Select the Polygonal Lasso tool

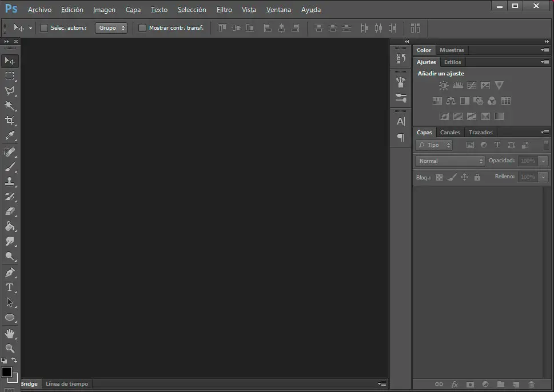(10, 91)
